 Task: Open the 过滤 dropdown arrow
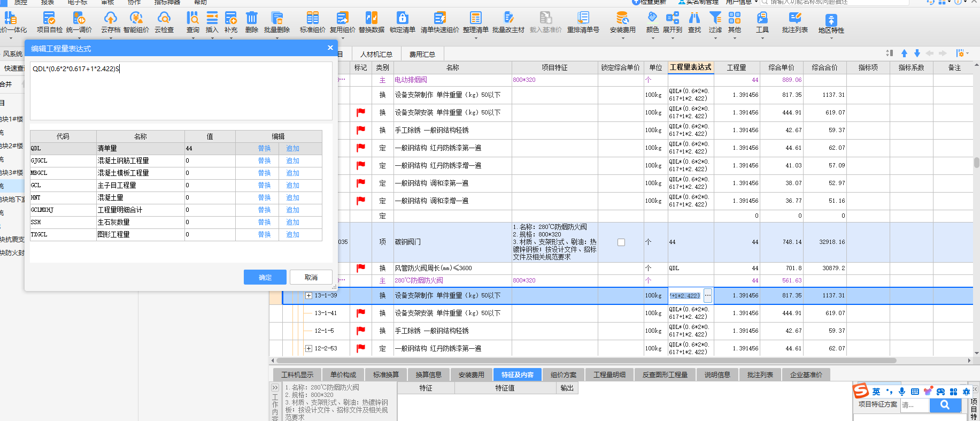(715, 38)
